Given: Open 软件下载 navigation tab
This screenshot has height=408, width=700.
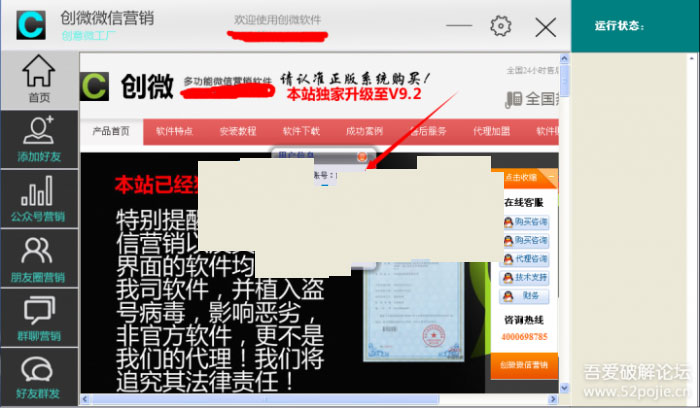Looking at the screenshot, I should [x=301, y=131].
